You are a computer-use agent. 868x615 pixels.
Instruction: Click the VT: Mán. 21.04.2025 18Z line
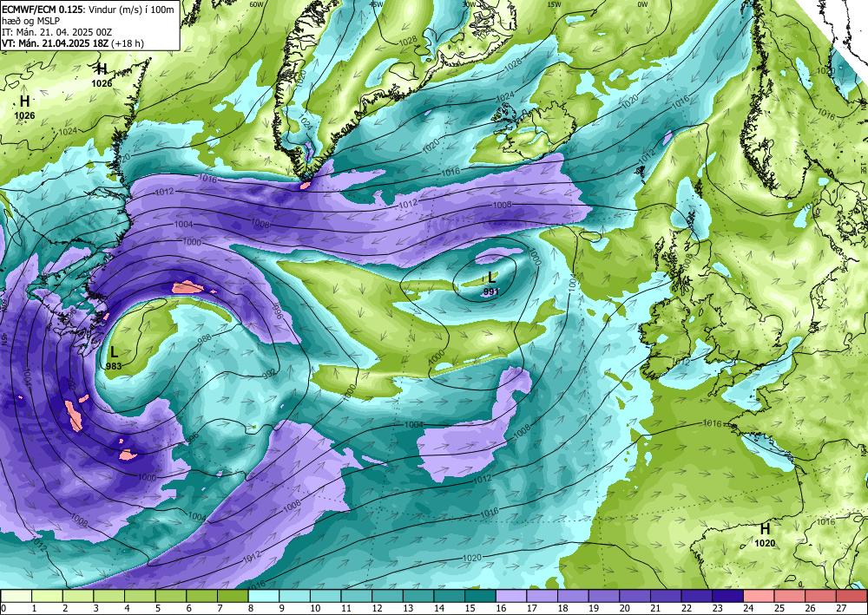(73, 43)
